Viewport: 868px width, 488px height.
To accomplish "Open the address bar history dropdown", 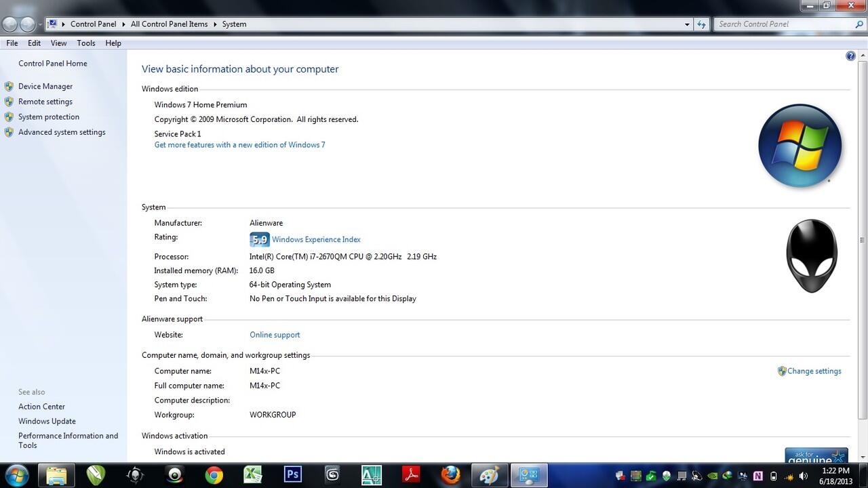I will [x=687, y=24].
